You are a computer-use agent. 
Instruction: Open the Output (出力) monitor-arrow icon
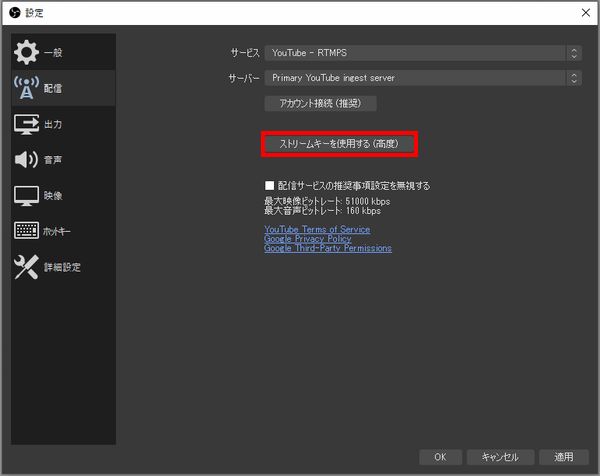tap(26, 124)
